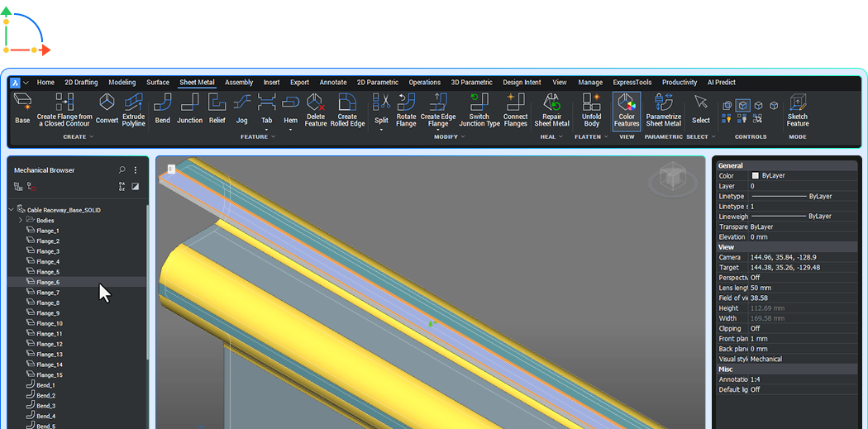Screen dimensions: 868x429
Task: Collapse the Cable Raceway_Base_SOLID root node
Action: click(11, 210)
